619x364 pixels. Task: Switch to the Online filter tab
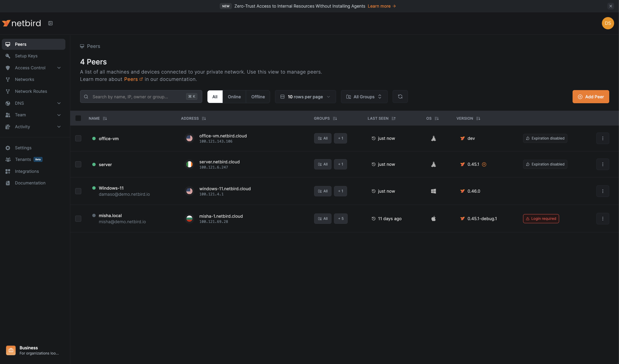(x=234, y=96)
